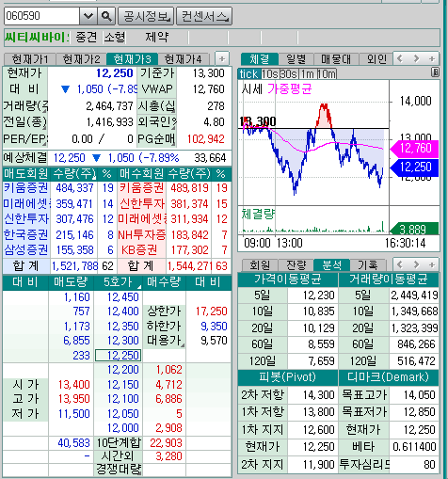The height and width of the screenshot is (479, 448).
Task: Click the KB증권 buyer row
Action: pos(173,250)
